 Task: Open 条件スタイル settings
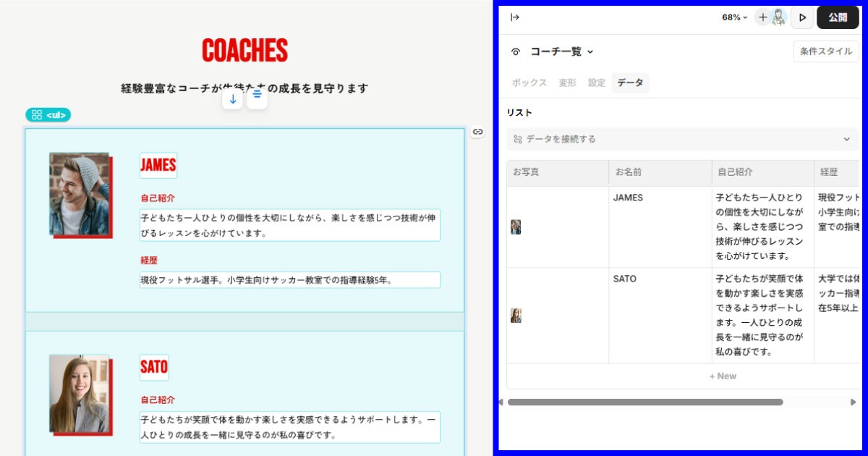coord(825,51)
